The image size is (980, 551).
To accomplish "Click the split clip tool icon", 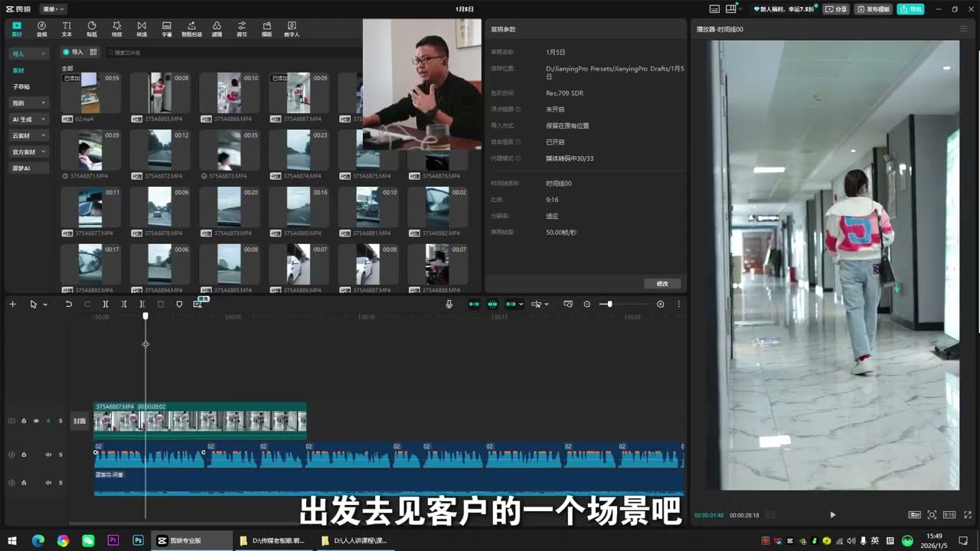I will 106,304.
